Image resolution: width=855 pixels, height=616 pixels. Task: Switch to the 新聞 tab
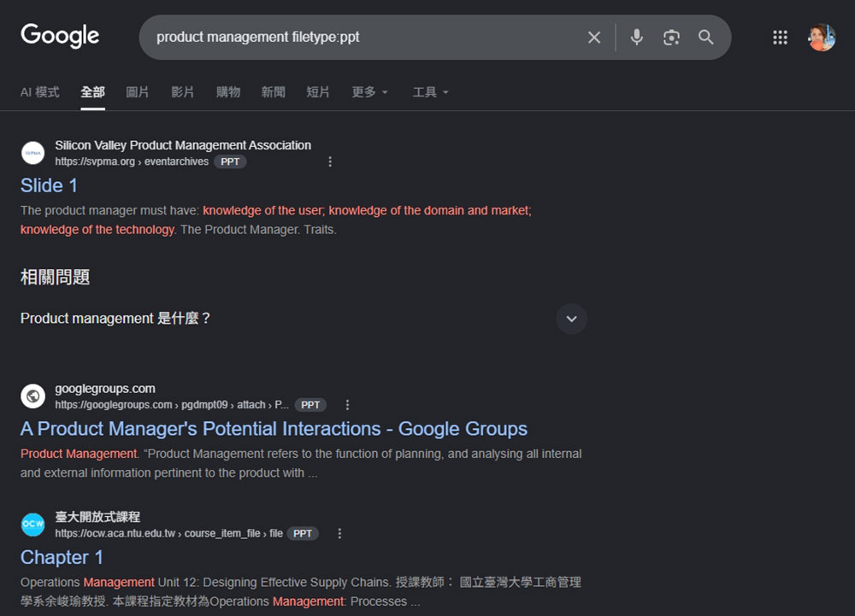pyautogui.click(x=274, y=92)
